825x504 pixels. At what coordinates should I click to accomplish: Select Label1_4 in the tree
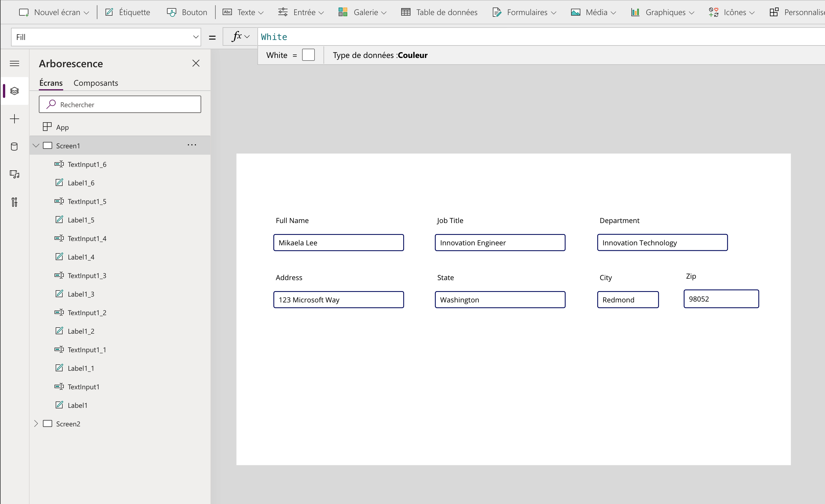pos(120,257)
